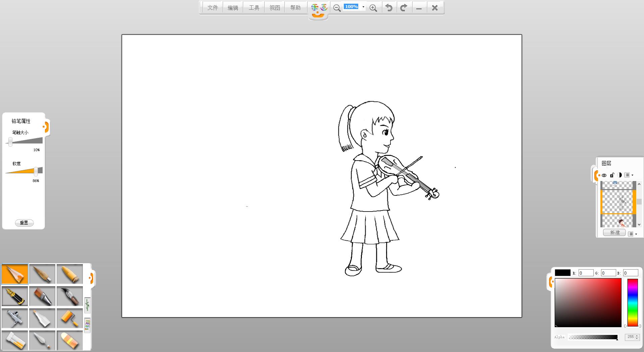Image resolution: width=644 pixels, height=352 pixels.
Task: Expand the dropdown beside the 新建 button
Action: pyautogui.click(x=632, y=234)
